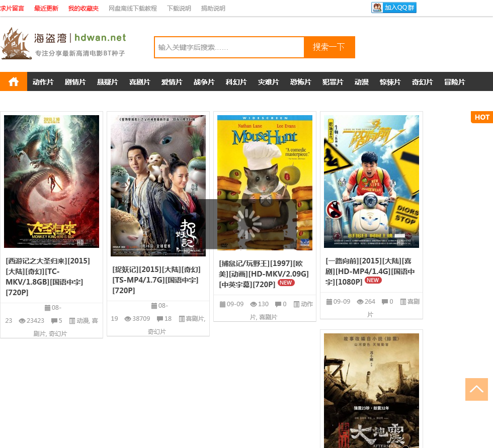Click the HOT tag at the right edge
The height and width of the screenshot is (448, 493).
482,117
